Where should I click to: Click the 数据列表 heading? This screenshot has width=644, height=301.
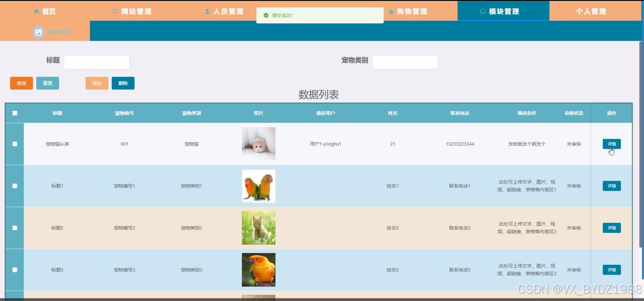tap(318, 95)
